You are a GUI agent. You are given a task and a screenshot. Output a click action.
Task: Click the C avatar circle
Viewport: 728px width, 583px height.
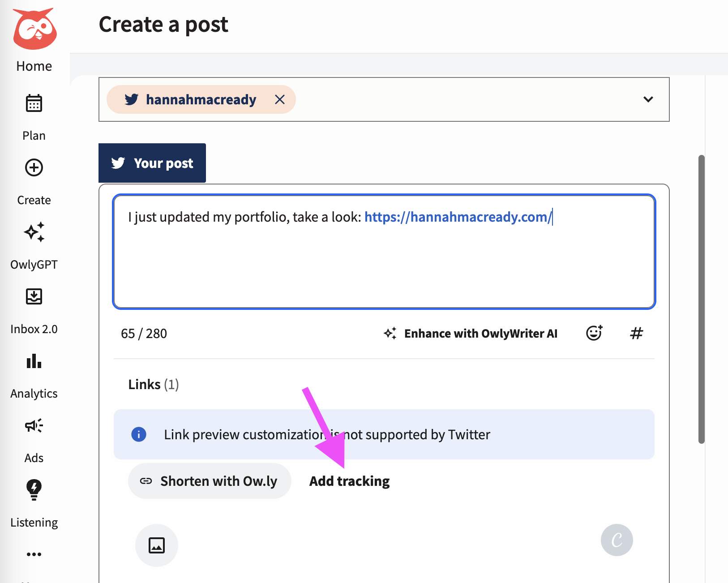click(x=617, y=540)
